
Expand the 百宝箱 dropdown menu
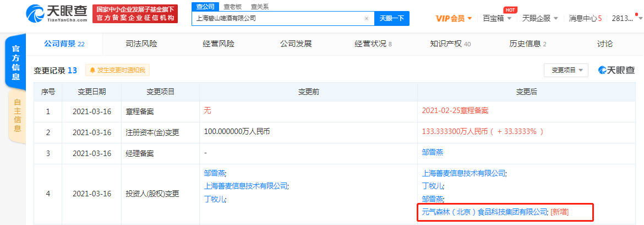click(x=497, y=18)
